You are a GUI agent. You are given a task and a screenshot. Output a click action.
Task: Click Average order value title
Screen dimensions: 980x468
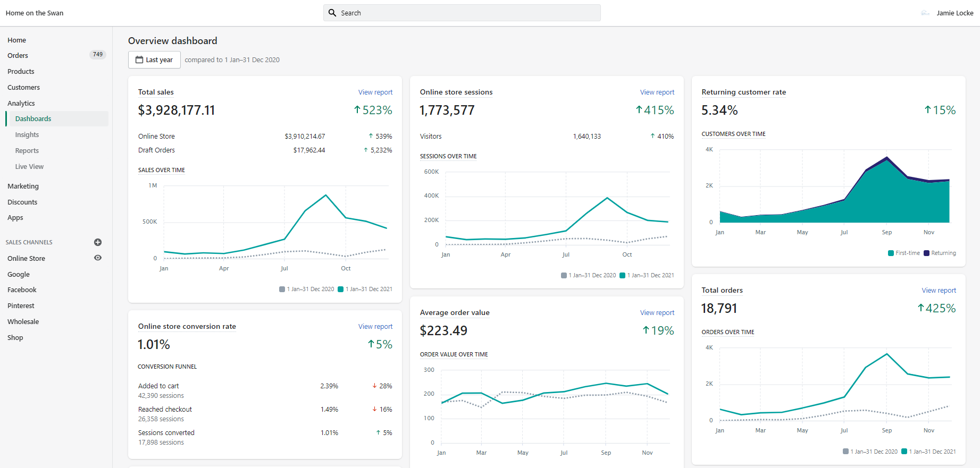(x=455, y=312)
